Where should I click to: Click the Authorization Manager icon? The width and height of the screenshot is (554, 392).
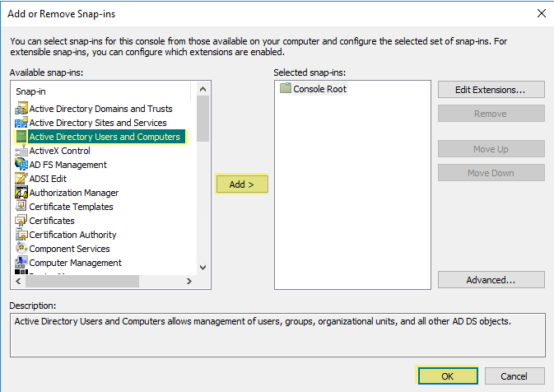(x=21, y=193)
